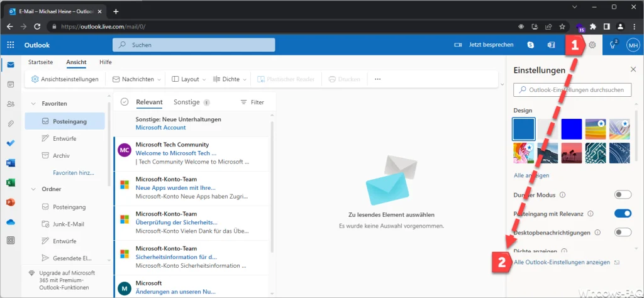This screenshot has width=644, height=298.
Task: Toggle Desktopbenachrichtigungen switch
Action: point(623,233)
